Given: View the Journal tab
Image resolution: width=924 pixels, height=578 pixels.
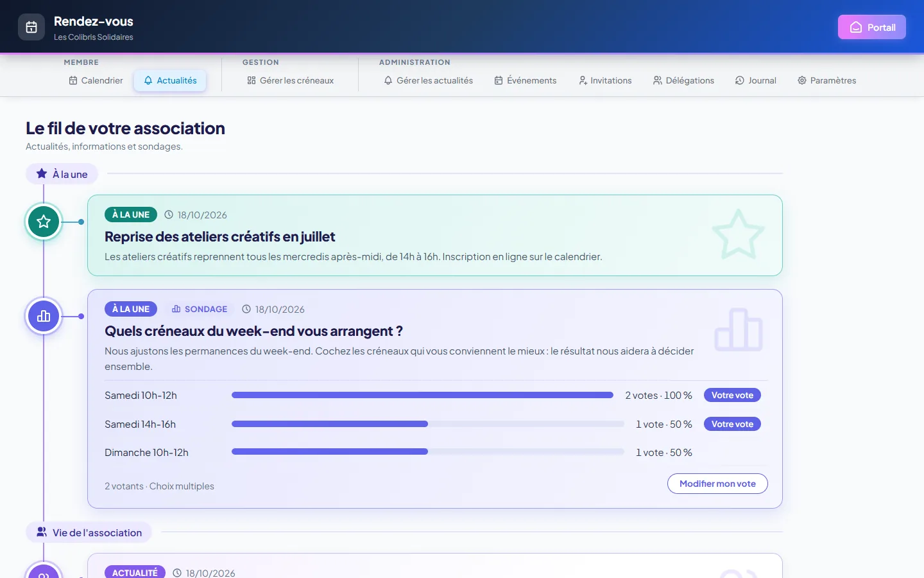Looking at the screenshot, I should pyautogui.click(x=756, y=80).
